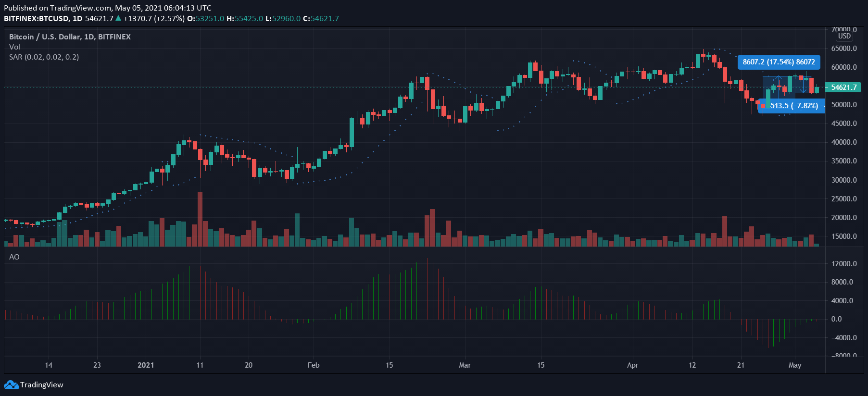Click the green up-triangle price change icon

pos(118,18)
